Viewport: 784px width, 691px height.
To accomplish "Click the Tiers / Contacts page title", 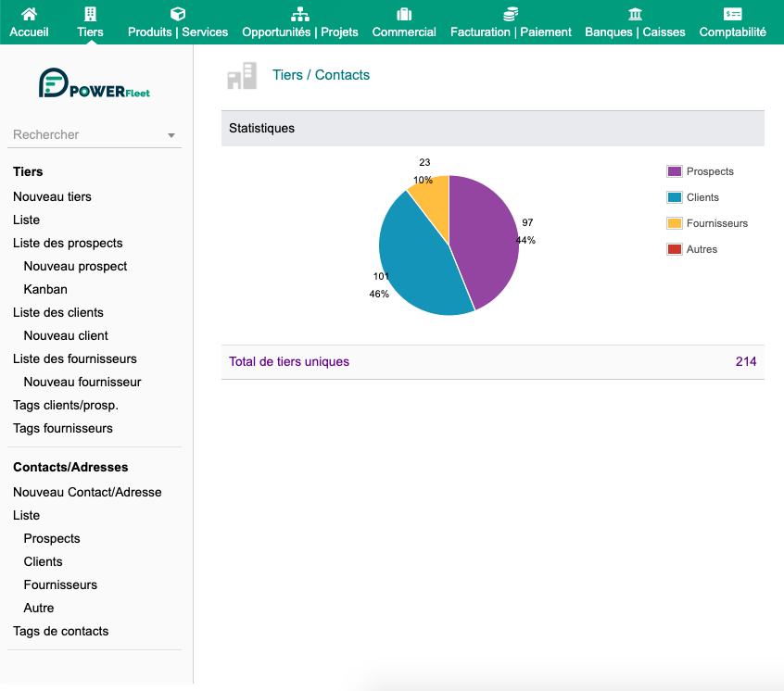I will (321, 75).
